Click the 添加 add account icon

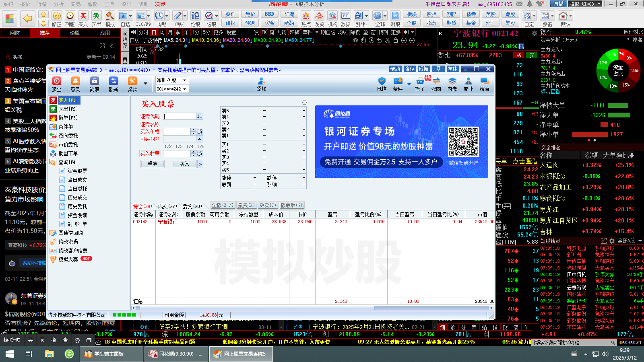(262, 84)
